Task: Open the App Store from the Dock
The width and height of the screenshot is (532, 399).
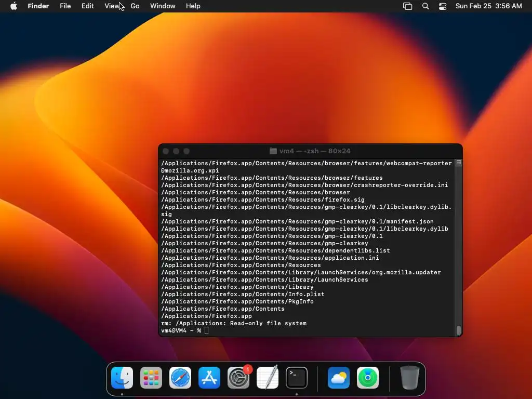Action: point(209,378)
